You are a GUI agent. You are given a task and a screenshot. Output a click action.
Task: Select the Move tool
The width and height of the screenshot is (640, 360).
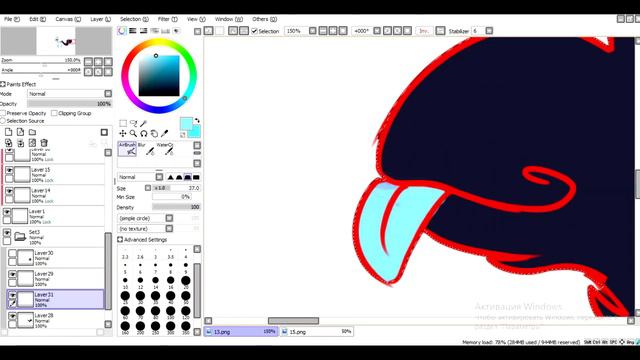pos(122,133)
